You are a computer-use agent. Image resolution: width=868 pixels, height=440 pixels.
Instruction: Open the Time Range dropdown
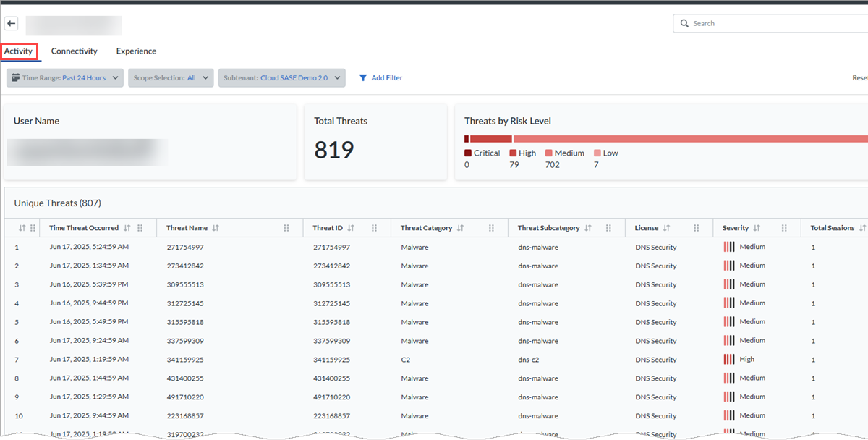pos(65,78)
